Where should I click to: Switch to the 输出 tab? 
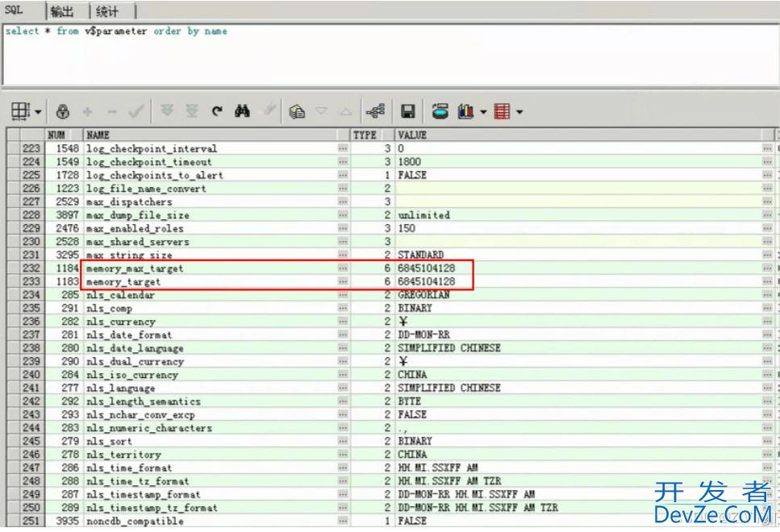point(62,11)
